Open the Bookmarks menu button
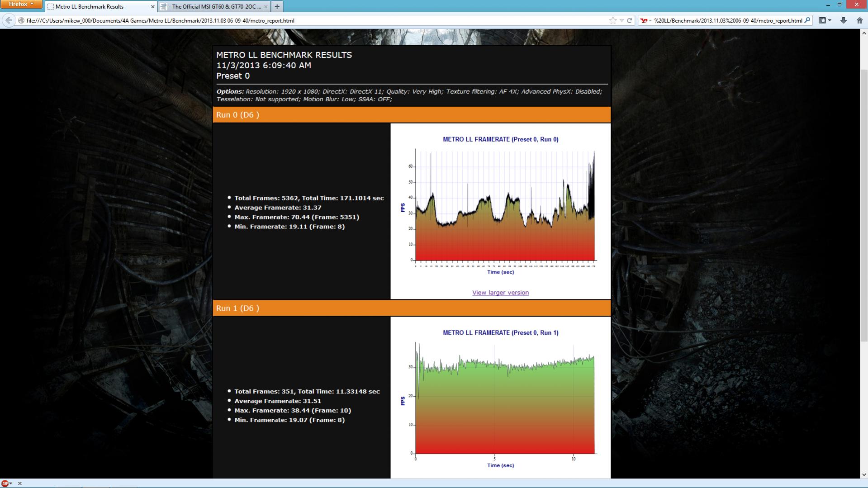This screenshot has height=488, width=868. pyautogui.click(x=825, y=20)
